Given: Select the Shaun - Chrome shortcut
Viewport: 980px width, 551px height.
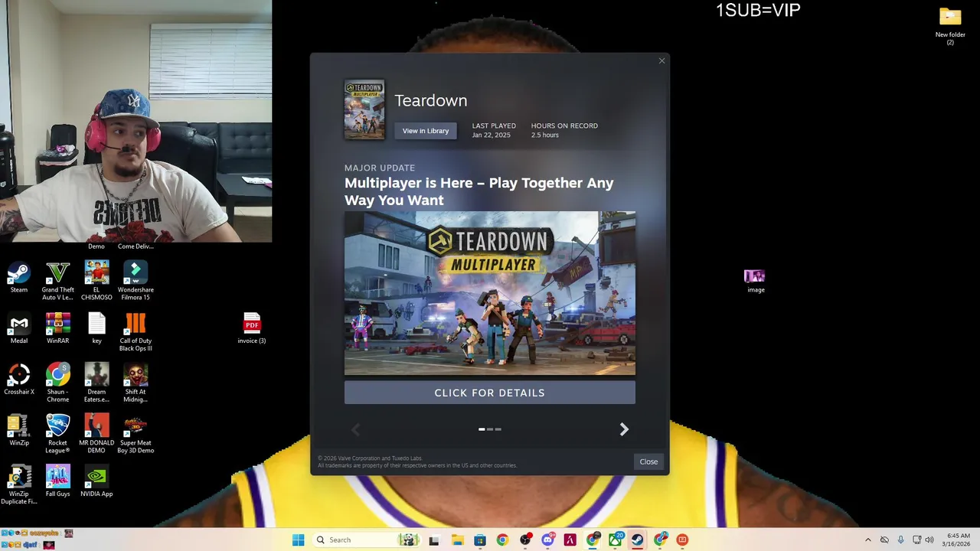Looking at the screenshot, I should (58, 383).
